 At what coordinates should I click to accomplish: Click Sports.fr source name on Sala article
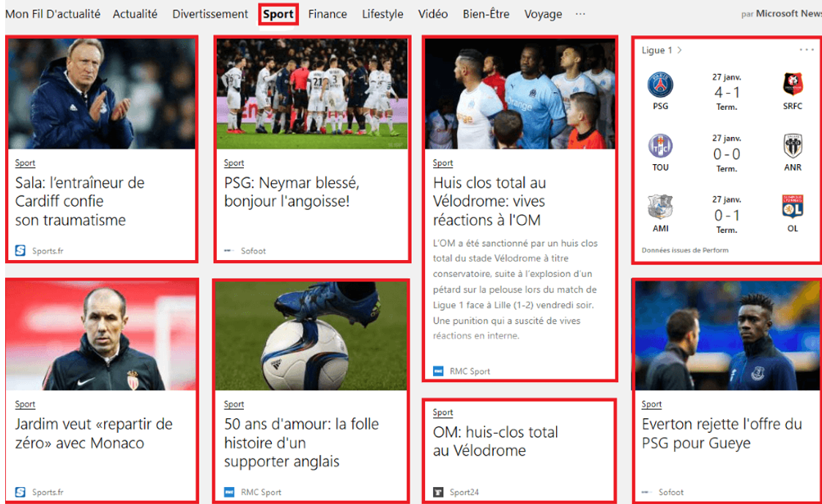tap(48, 251)
